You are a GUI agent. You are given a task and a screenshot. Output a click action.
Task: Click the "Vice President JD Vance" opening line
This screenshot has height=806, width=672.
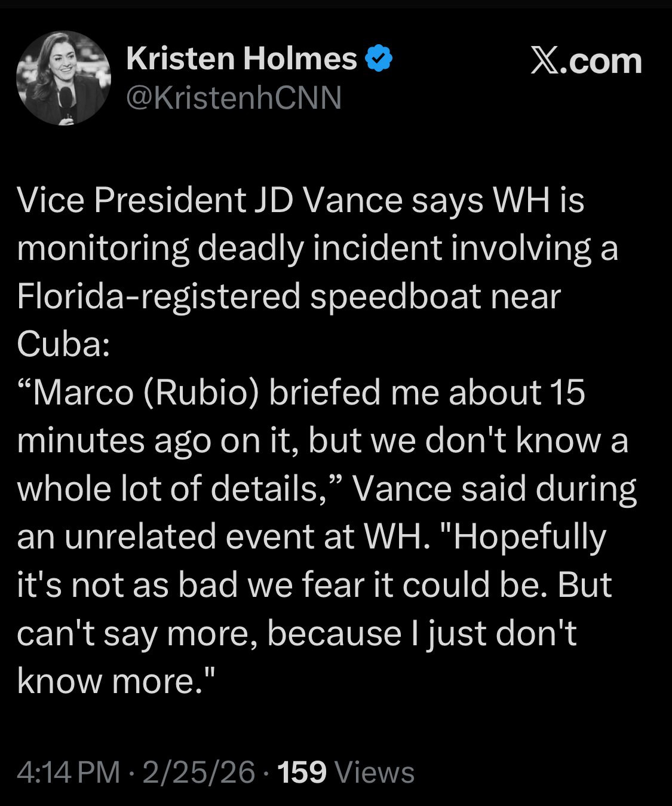[155, 200]
